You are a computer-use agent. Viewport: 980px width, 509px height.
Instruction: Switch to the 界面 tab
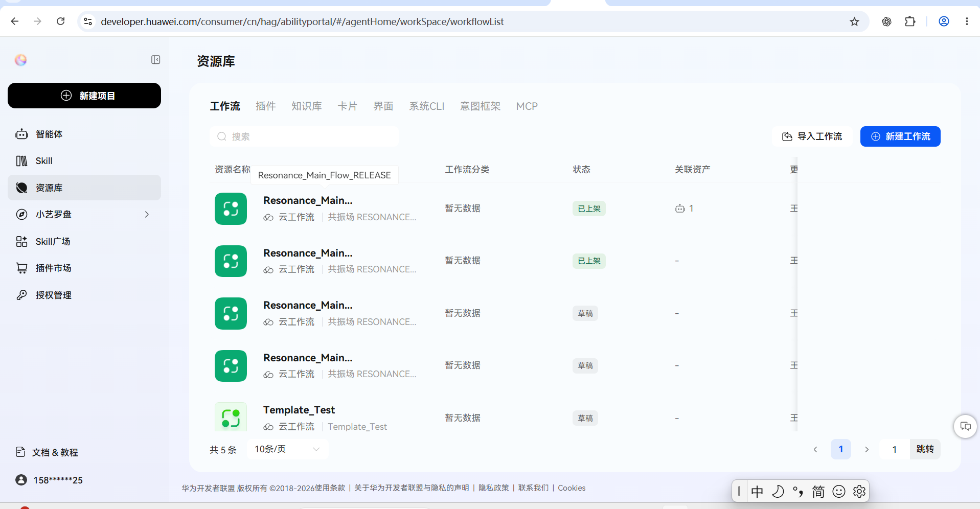point(383,106)
